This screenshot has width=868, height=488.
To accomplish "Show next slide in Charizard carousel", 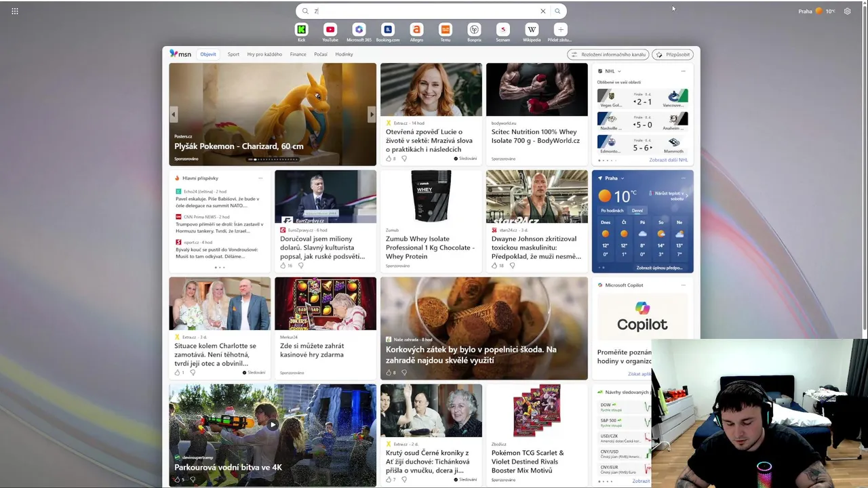I will click(x=372, y=115).
